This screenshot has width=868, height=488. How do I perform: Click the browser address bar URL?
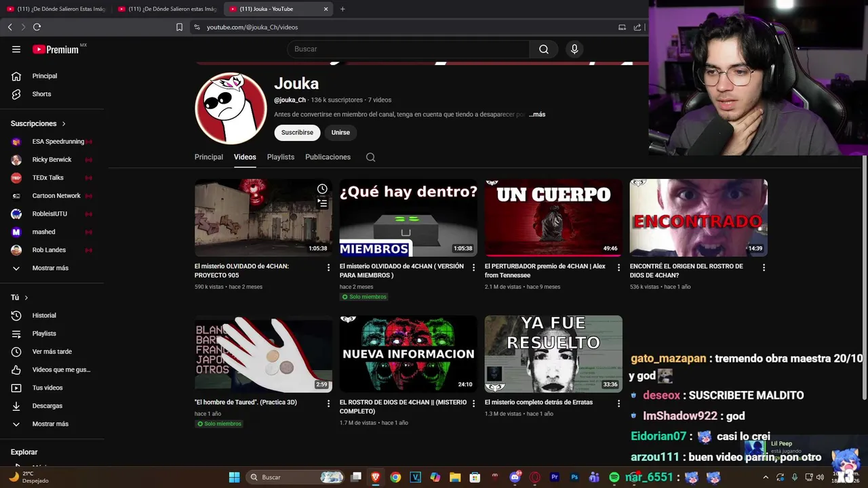(252, 27)
